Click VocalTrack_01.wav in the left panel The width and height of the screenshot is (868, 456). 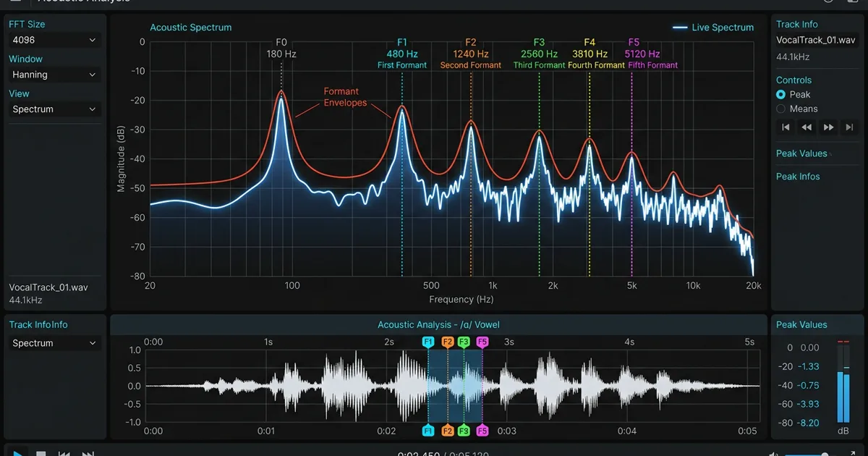pyautogui.click(x=48, y=287)
